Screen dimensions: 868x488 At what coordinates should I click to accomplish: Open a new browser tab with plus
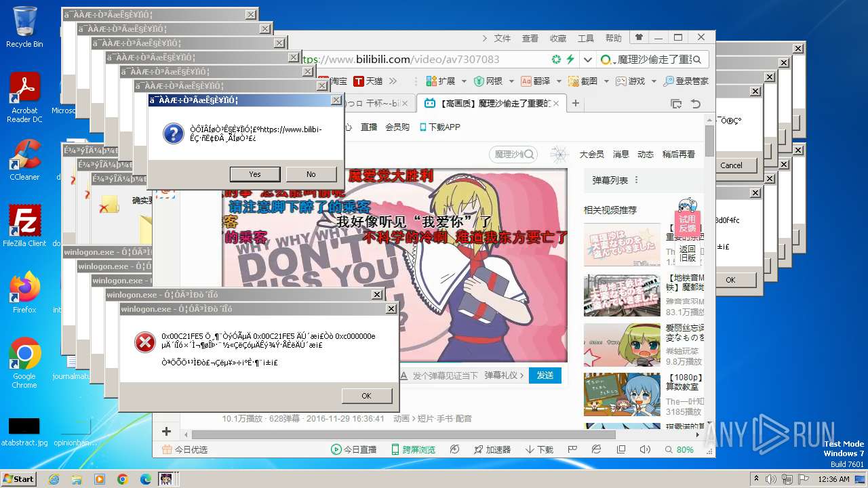(x=576, y=104)
